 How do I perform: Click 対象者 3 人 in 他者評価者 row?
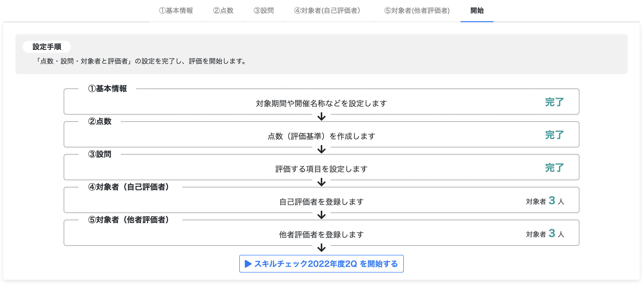tap(545, 233)
